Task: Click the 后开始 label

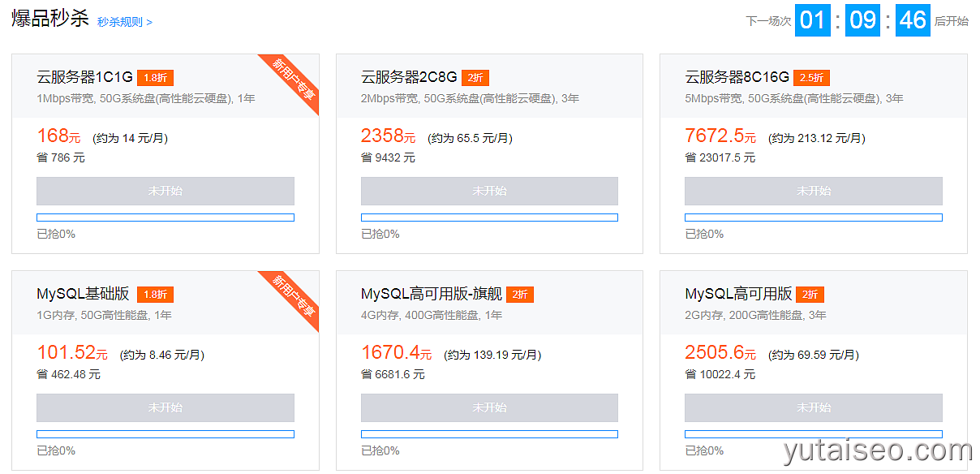Action: tap(952, 21)
